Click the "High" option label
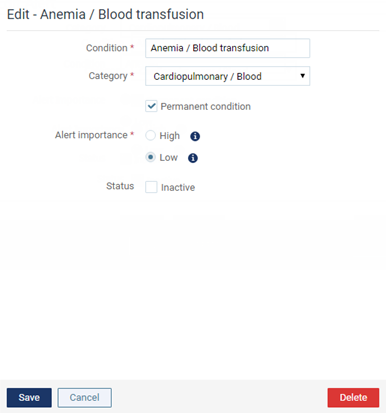386x413 pixels. point(170,136)
